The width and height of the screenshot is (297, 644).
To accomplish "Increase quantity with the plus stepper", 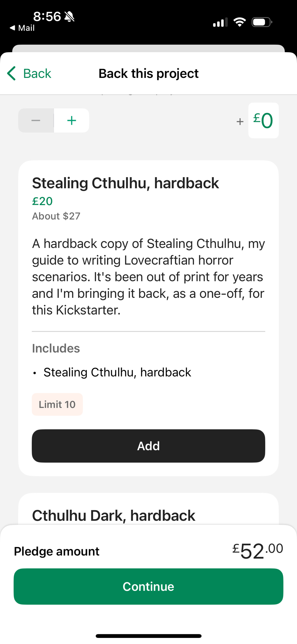I will coord(72,120).
